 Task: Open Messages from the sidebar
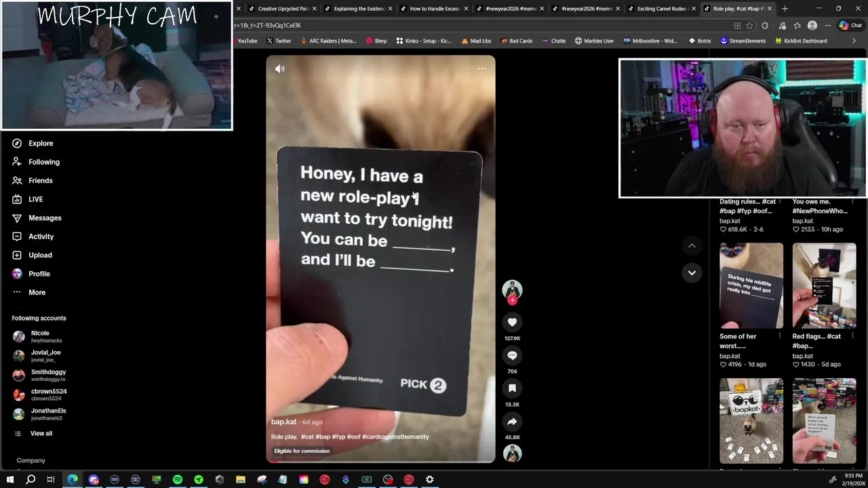pos(37,218)
